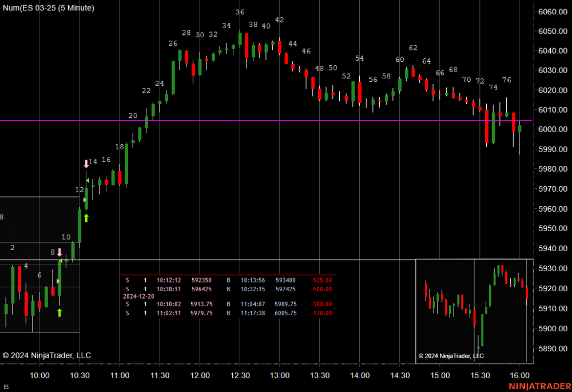
Task: Click the 2024-12-20 date label in trade list
Action: pyautogui.click(x=138, y=296)
